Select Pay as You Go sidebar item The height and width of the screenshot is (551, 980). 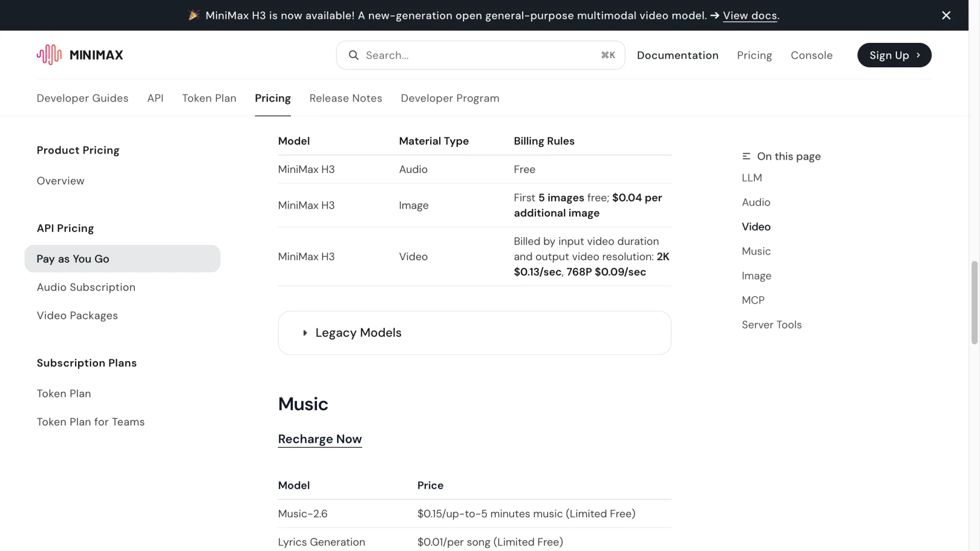click(x=122, y=259)
